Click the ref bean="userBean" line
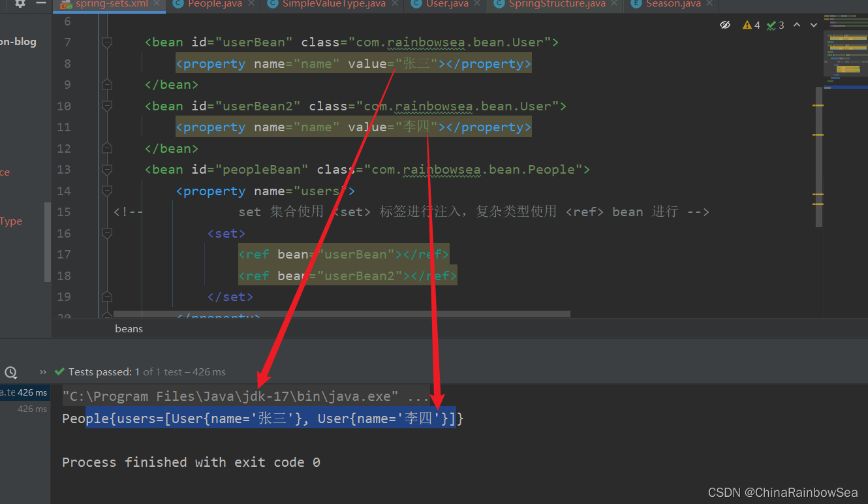The width and height of the screenshot is (868, 504). point(344,255)
